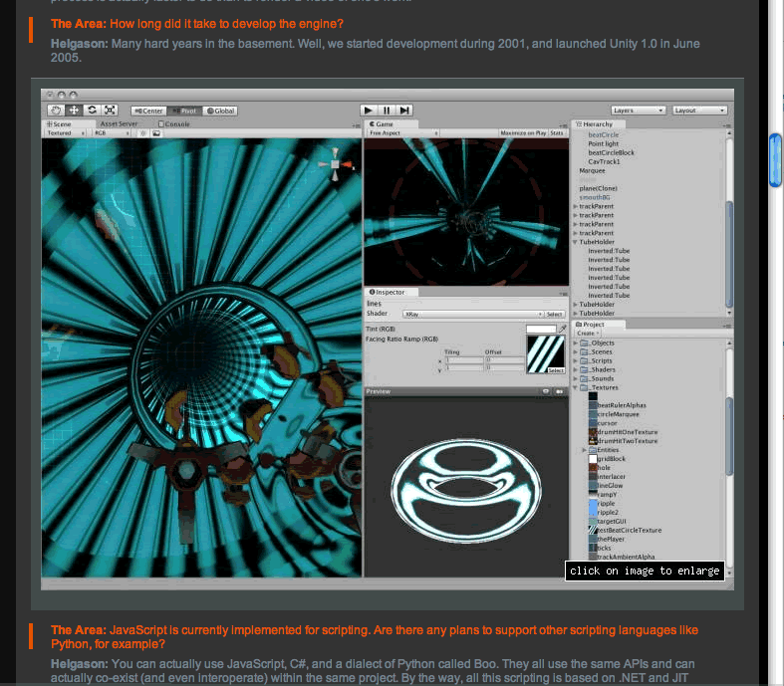Open the Layers dropdown
The image size is (784, 686).
(638, 111)
